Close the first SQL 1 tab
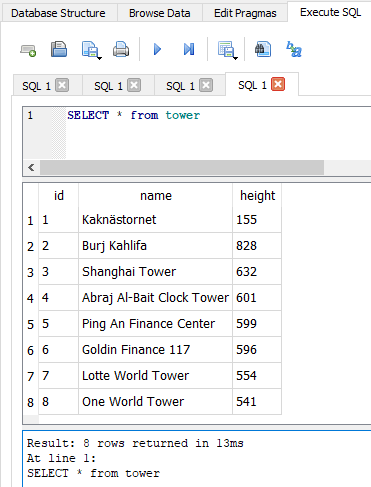371x487 pixels. [62, 85]
